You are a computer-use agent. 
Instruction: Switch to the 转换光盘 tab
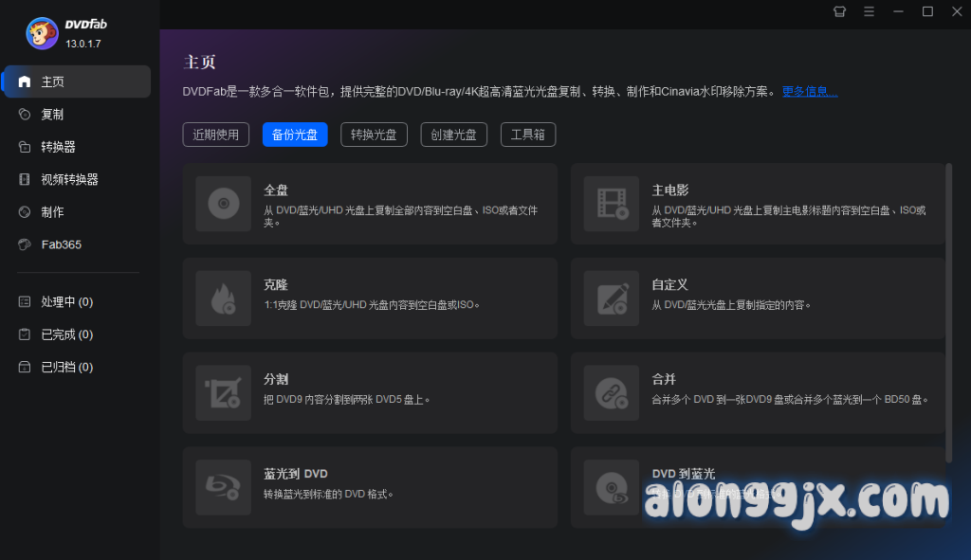[374, 135]
